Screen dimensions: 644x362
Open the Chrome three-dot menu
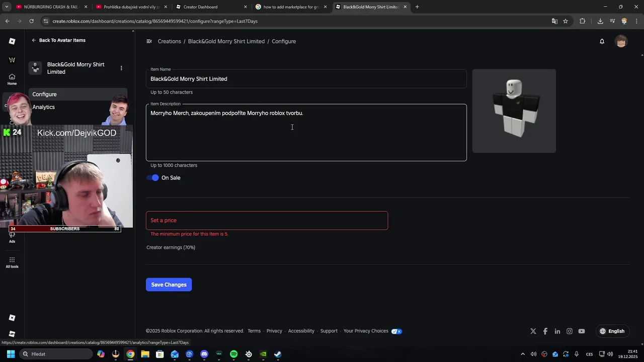tap(636, 21)
